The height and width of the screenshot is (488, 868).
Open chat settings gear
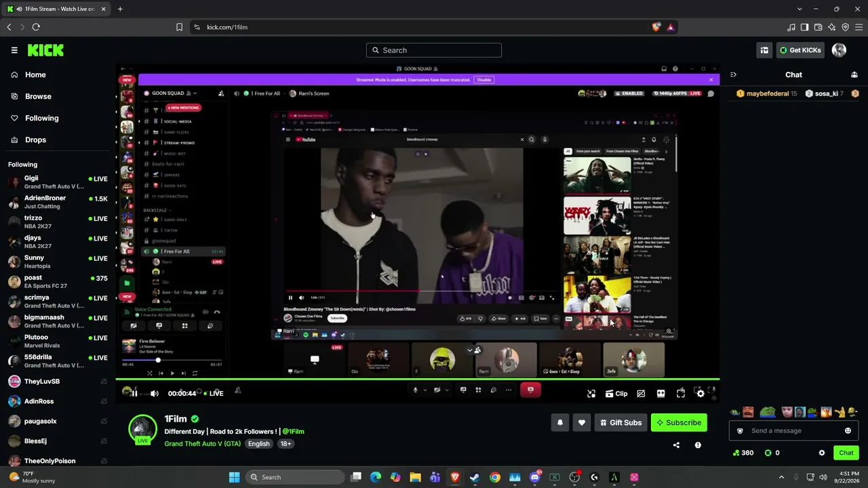click(x=822, y=453)
